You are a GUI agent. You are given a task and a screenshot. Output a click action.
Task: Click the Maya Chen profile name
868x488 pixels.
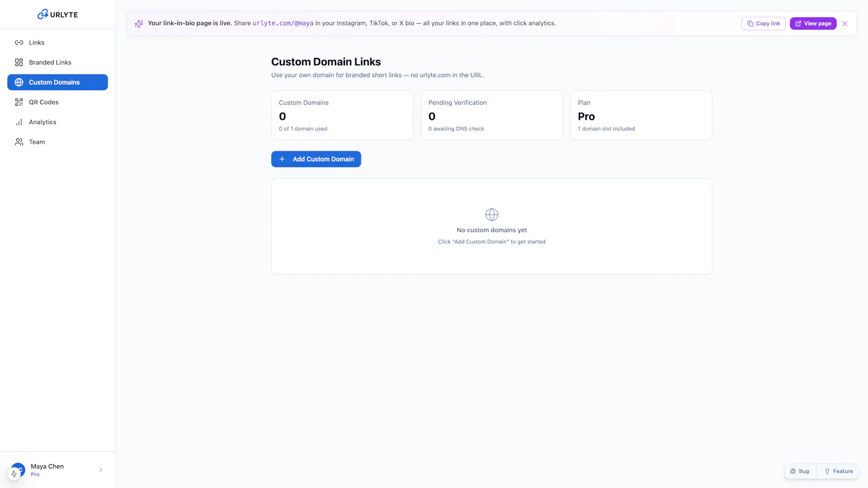[x=47, y=466]
